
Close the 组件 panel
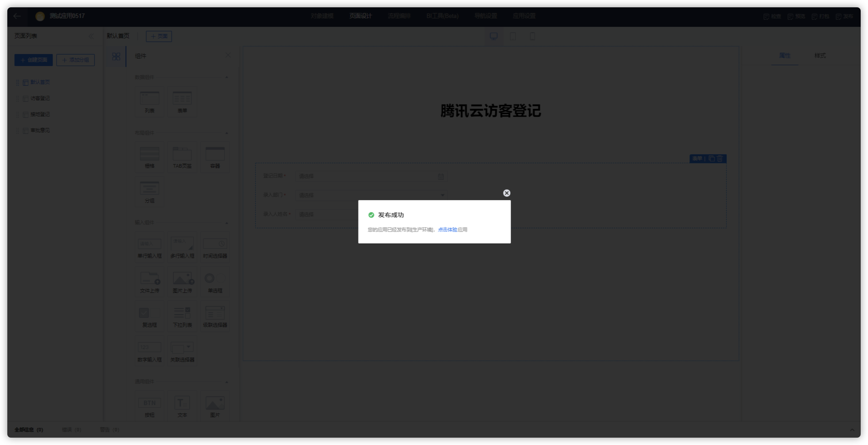[x=228, y=55]
